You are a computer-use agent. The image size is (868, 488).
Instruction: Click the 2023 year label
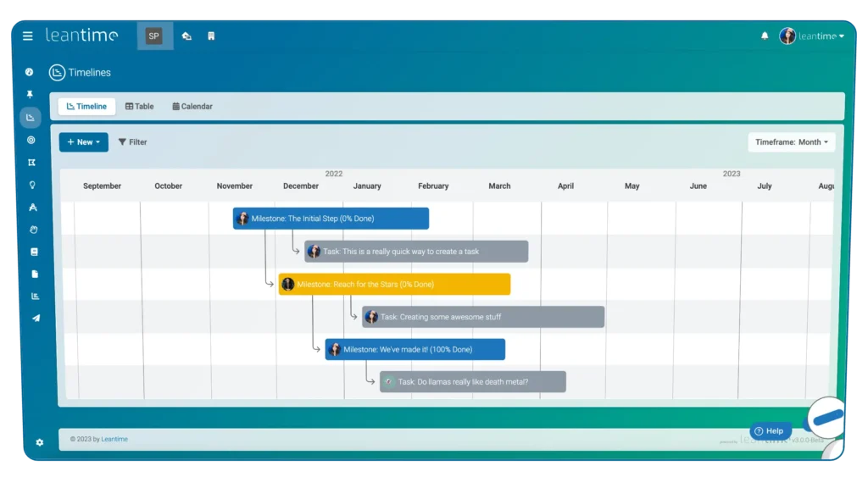click(x=732, y=174)
